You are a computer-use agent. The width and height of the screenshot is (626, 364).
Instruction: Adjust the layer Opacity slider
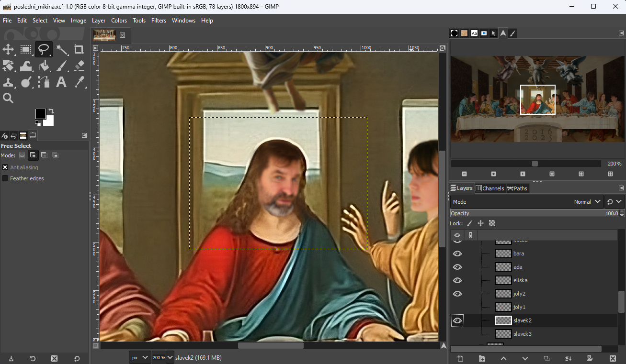(x=535, y=213)
